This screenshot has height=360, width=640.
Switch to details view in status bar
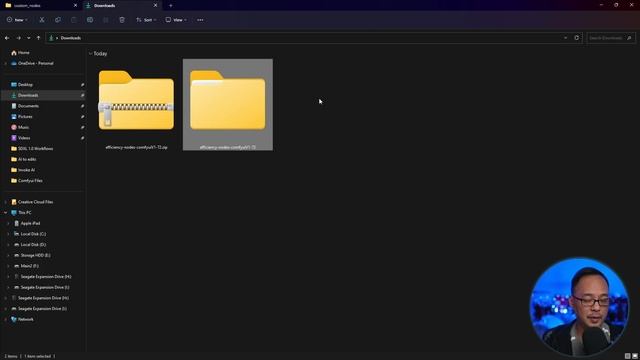click(627, 356)
